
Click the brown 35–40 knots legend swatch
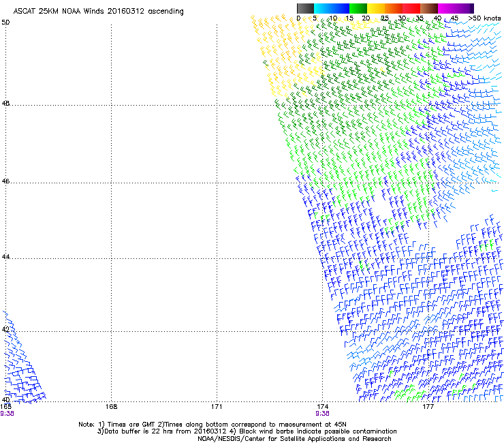(x=429, y=8)
